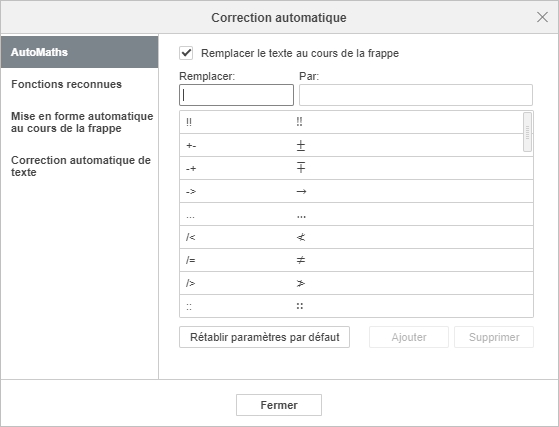
Task: Select the /< not-less-than row
Action: 357,237
